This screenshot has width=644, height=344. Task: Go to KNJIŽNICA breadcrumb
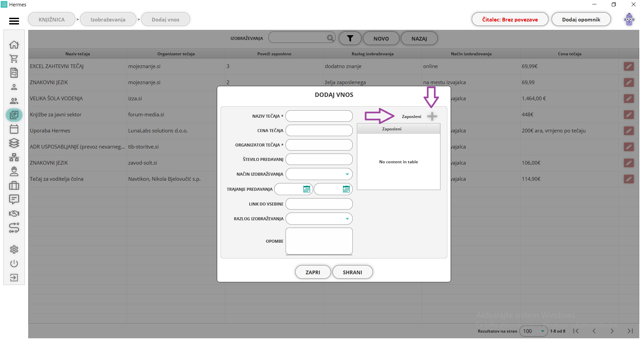coord(52,19)
